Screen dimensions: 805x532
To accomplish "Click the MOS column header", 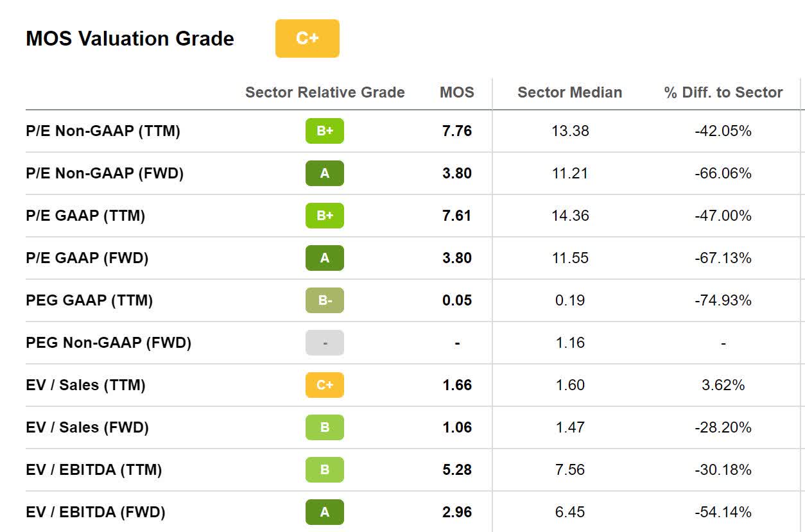I will click(457, 92).
